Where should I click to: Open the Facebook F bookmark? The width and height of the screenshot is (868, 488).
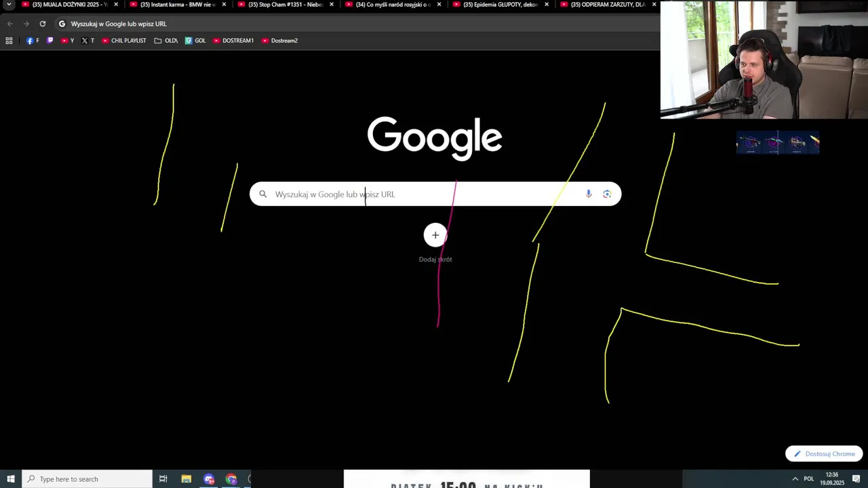coord(33,41)
